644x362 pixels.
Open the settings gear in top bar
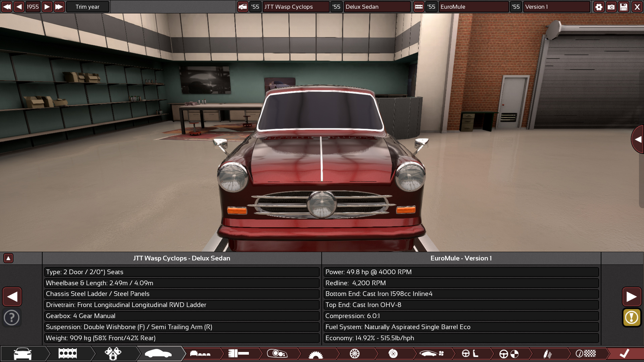(x=599, y=7)
